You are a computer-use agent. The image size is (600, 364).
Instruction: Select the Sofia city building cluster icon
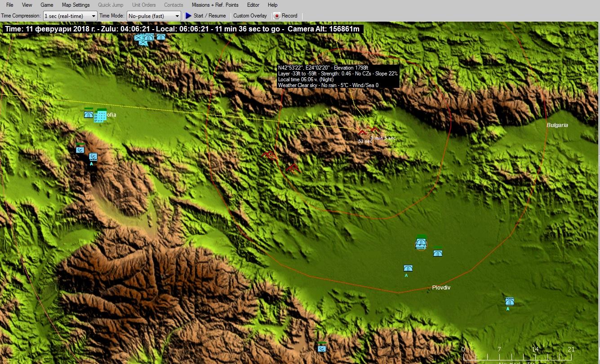pyautogui.click(x=100, y=117)
